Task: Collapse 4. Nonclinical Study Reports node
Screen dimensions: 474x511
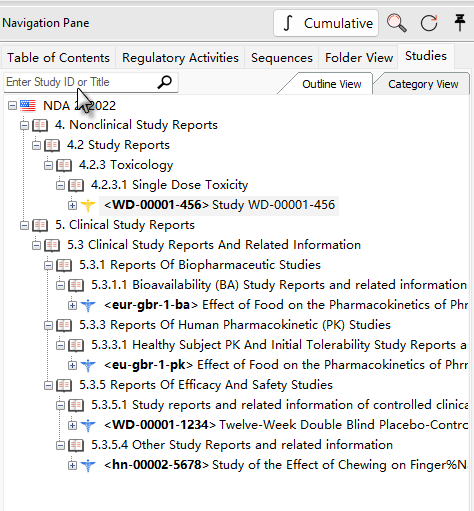Action: click(x=24, y=126)
